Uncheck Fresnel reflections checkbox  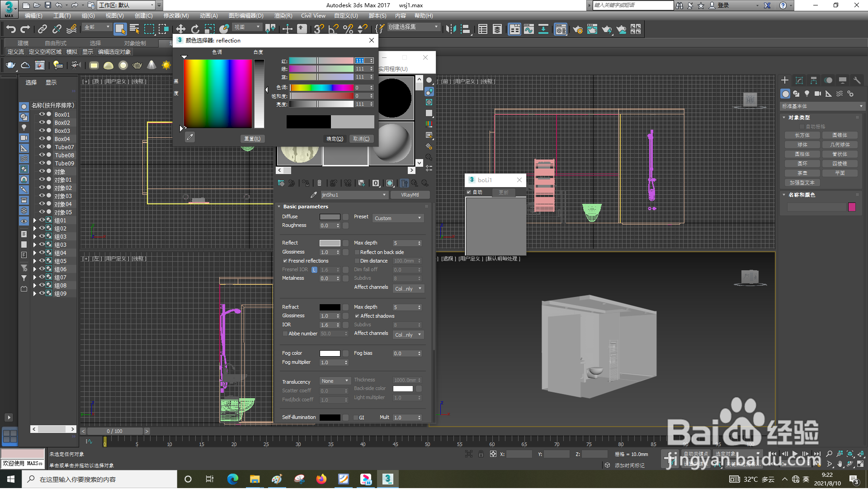click(285, 261)
